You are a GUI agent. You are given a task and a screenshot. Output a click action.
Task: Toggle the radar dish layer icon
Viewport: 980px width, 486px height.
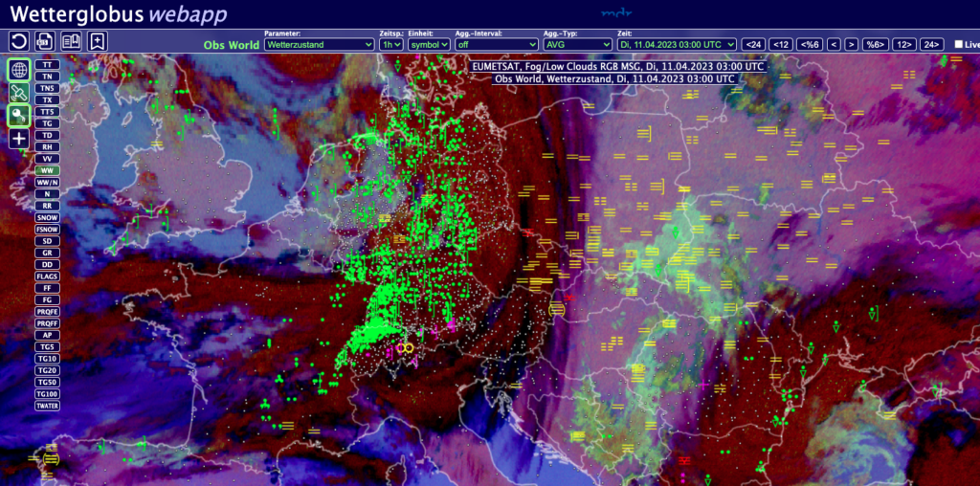coord(19,116)
